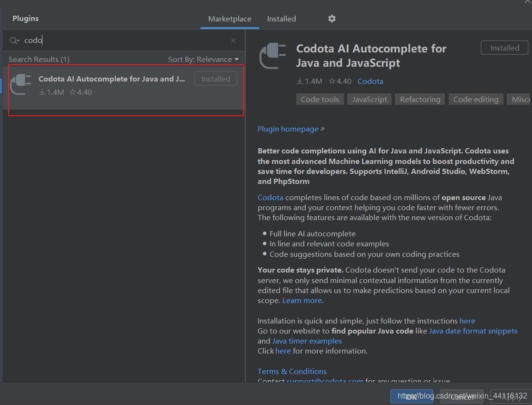The image size is (532, 405).
Task: Clear the plugin search field
Action: click(233, 40)
